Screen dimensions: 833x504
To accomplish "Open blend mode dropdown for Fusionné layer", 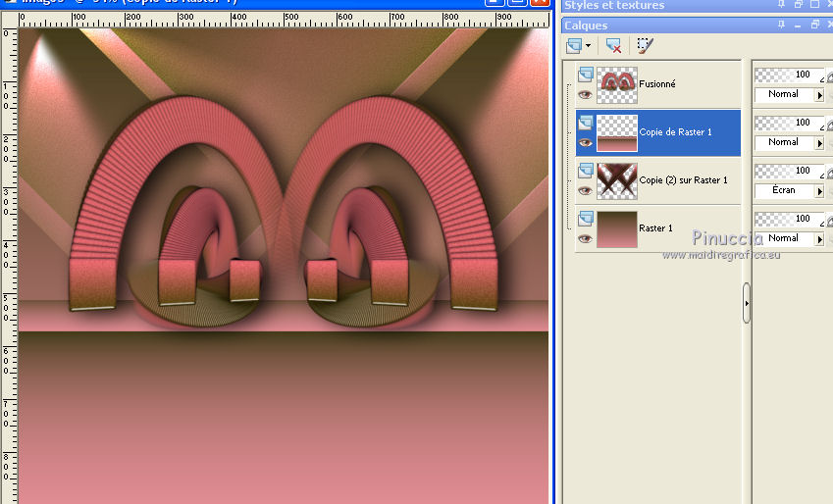I will (819, 95).
